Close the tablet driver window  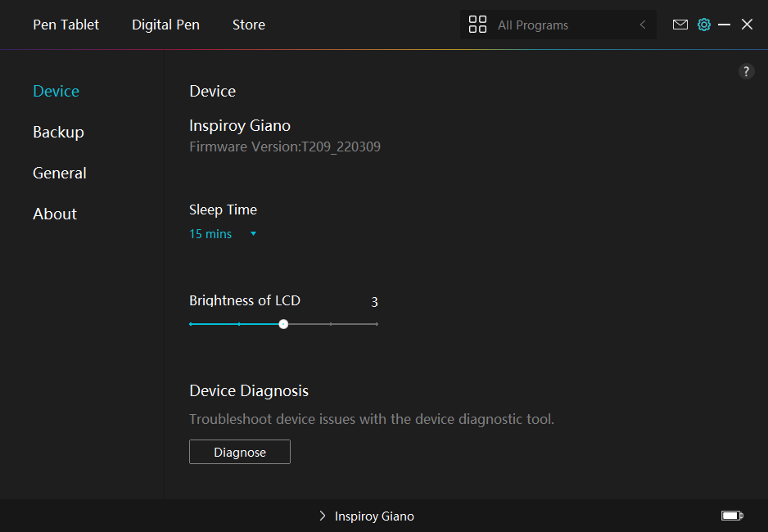[747, 25]
